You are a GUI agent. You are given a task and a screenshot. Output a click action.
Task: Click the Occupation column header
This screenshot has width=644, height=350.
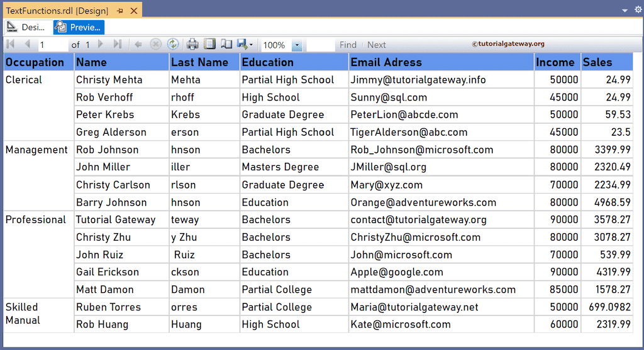38,62
